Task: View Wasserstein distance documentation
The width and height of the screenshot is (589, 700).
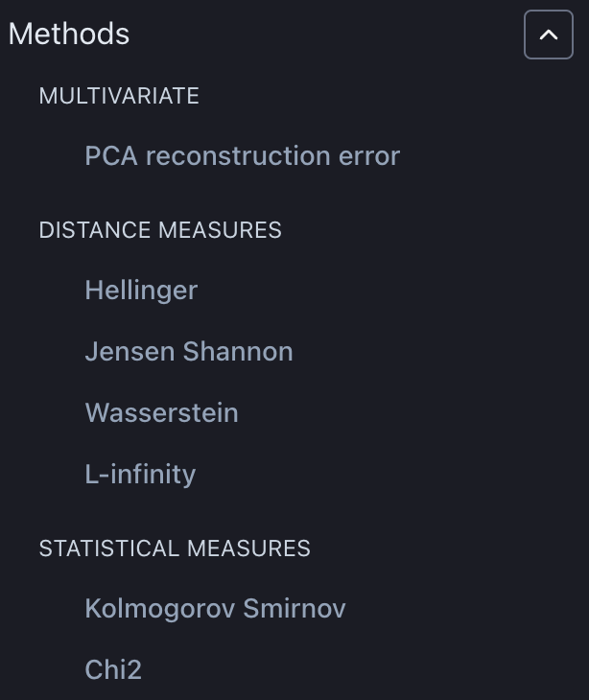Action: tap(161, 412)
